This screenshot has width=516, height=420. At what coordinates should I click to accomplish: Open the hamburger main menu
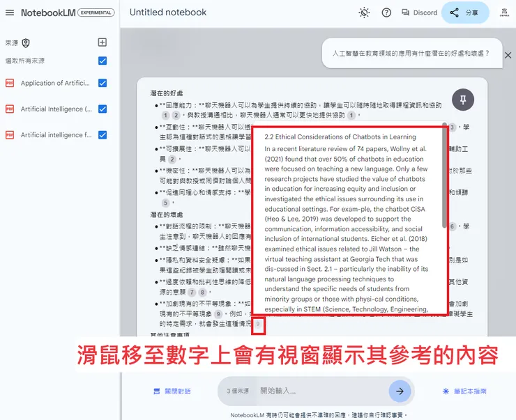pyautogui.click(x=10, y=13)
